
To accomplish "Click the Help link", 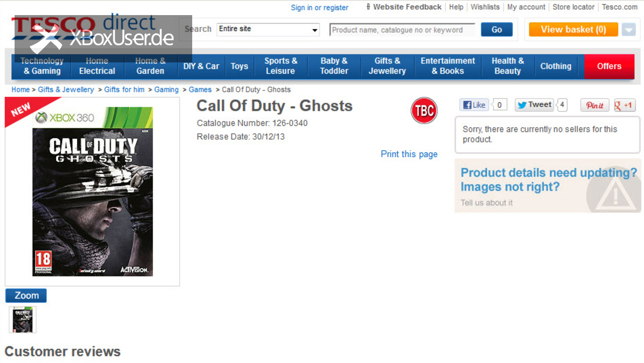I will pos(456,7).
